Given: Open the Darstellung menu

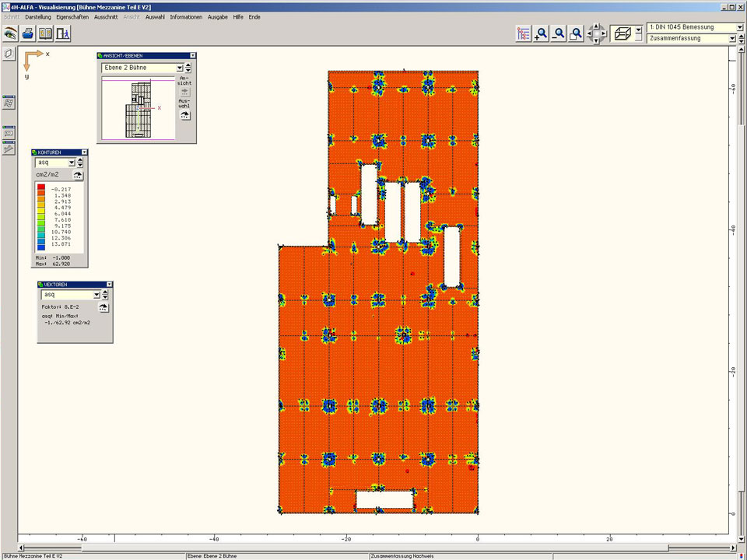Looking at the screenshot, I should (x=38, y=16).
